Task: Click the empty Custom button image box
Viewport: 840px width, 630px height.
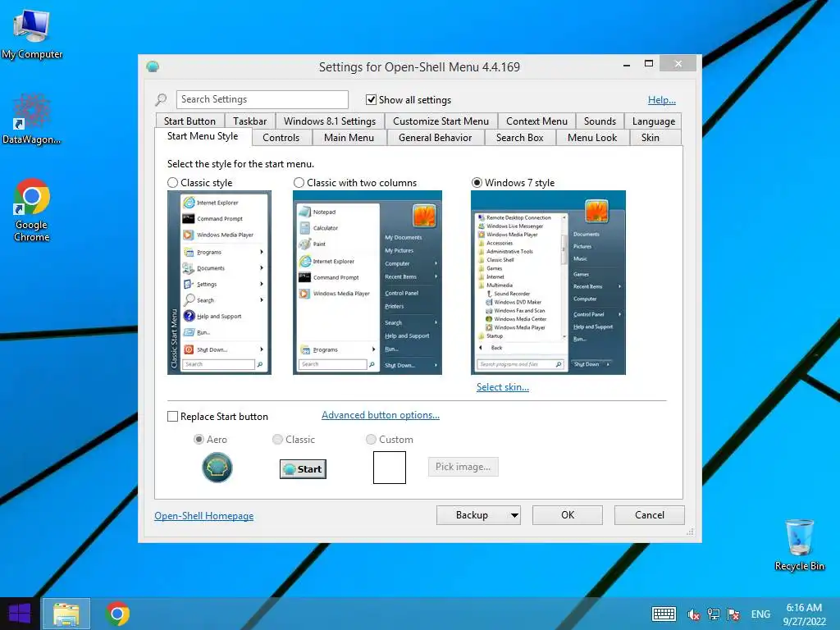Action: click(390, 467)
